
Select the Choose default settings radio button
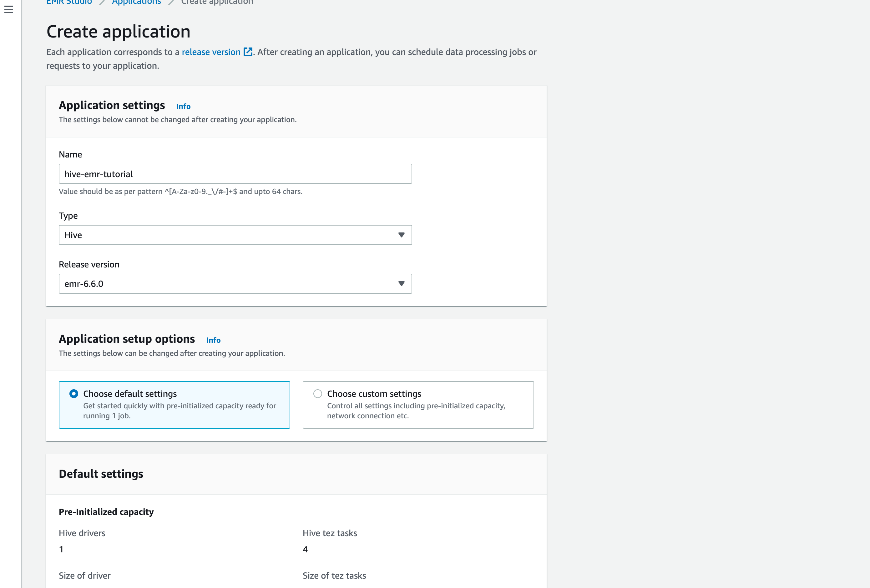(74, 393)
